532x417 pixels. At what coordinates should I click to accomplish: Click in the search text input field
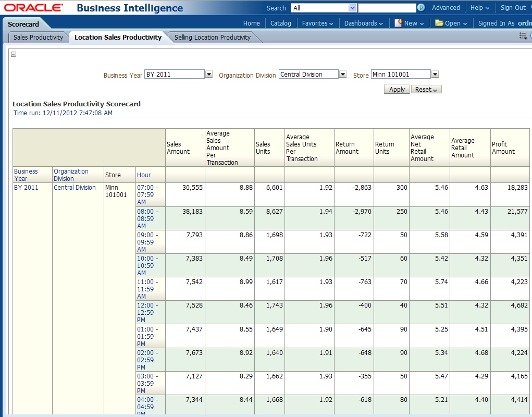[x=387, y=8]
